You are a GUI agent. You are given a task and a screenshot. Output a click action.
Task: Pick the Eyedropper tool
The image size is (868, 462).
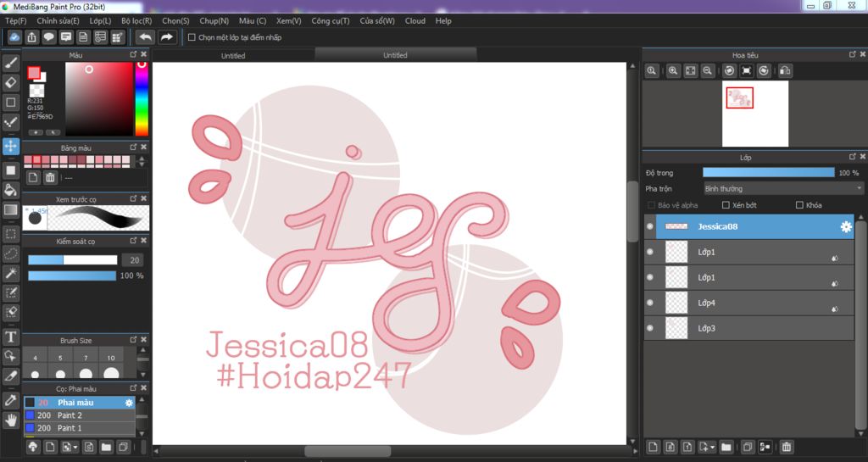pos(10,401)
